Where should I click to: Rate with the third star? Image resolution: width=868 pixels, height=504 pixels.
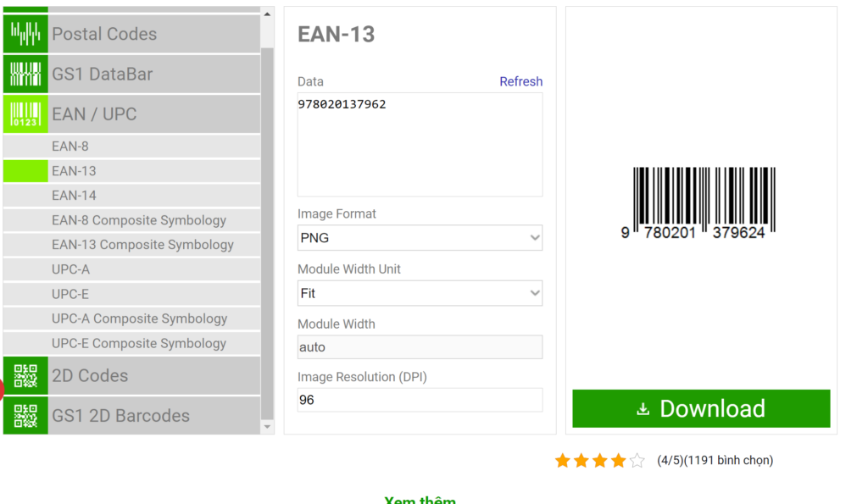(599, 460)
